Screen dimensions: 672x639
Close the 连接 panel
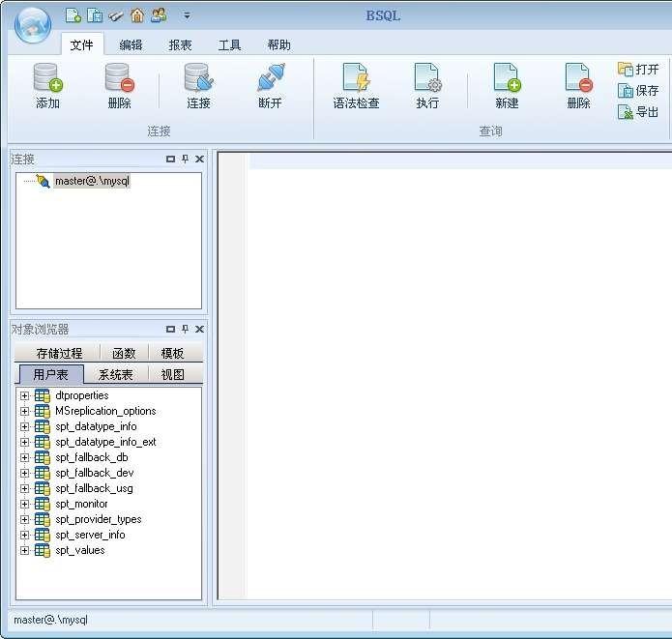coord(199,159)
